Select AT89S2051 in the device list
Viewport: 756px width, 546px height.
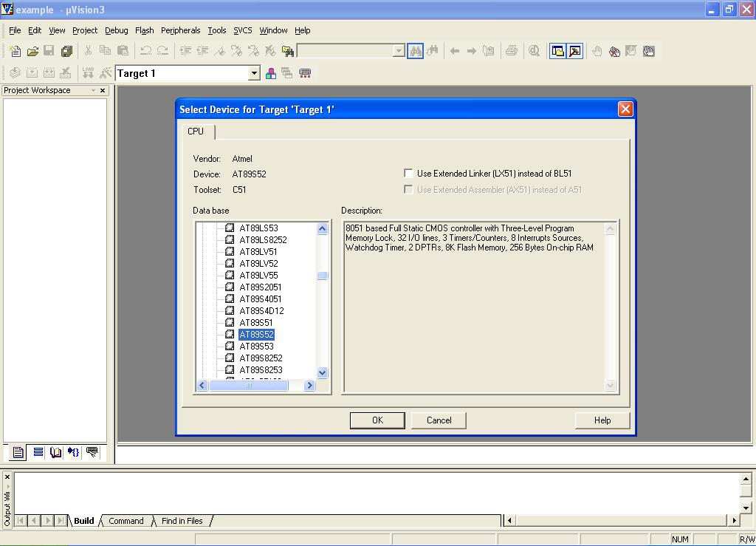coord(261,287)
